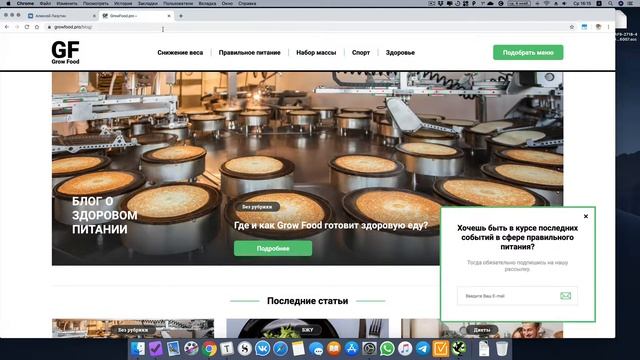The width and height of the screenshot is (640, 360).
Task: Bookmark this page with the star icon
Action: (x=572, y=27)
